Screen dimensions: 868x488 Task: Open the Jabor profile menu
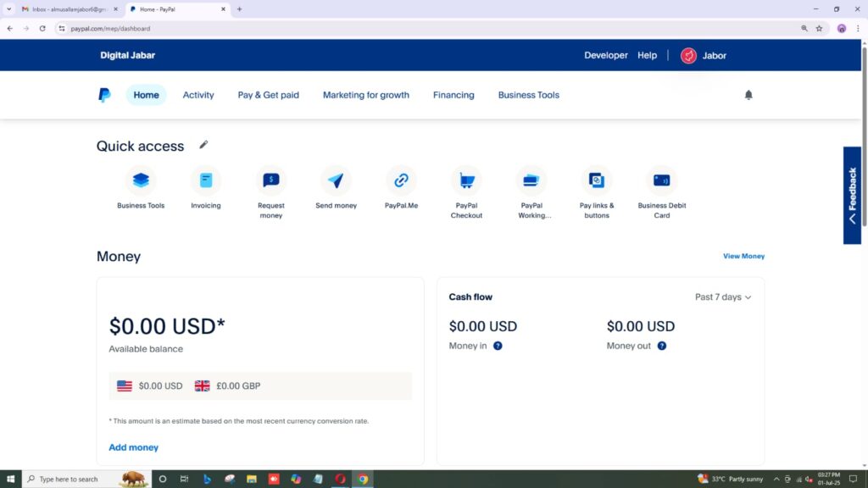[704, 55]
